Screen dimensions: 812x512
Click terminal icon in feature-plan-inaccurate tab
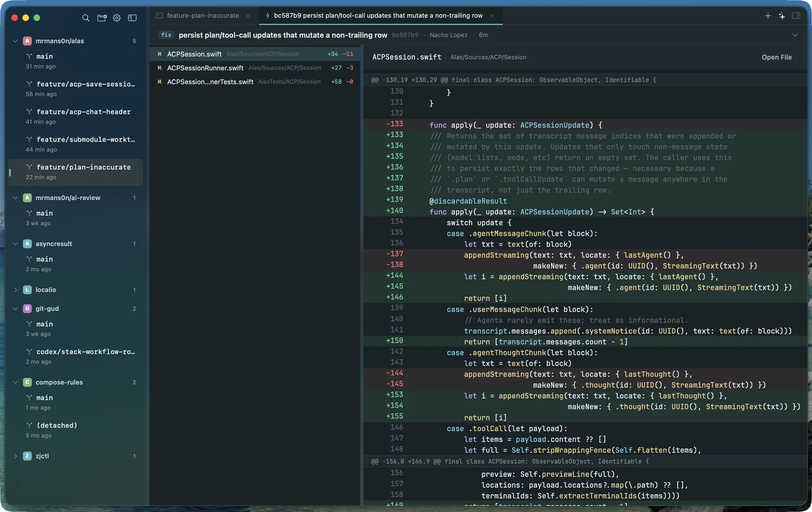pos(159,15)
